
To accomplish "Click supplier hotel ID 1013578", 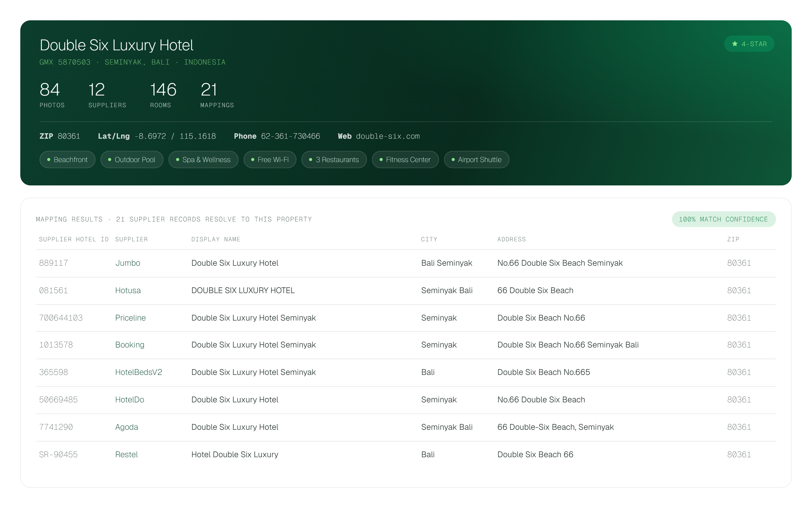I will 56,345.
